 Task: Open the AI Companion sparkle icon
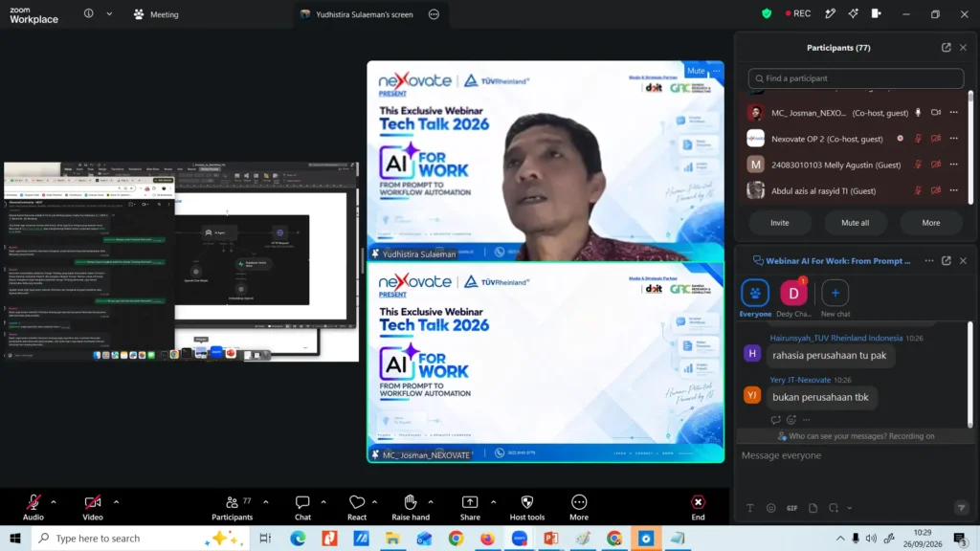click(853, 13)
